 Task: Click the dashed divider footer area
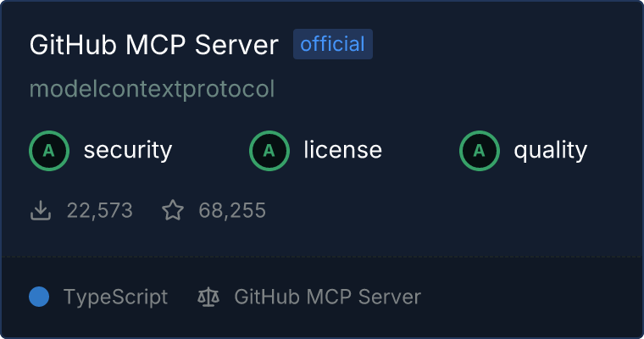click(322, 297)
